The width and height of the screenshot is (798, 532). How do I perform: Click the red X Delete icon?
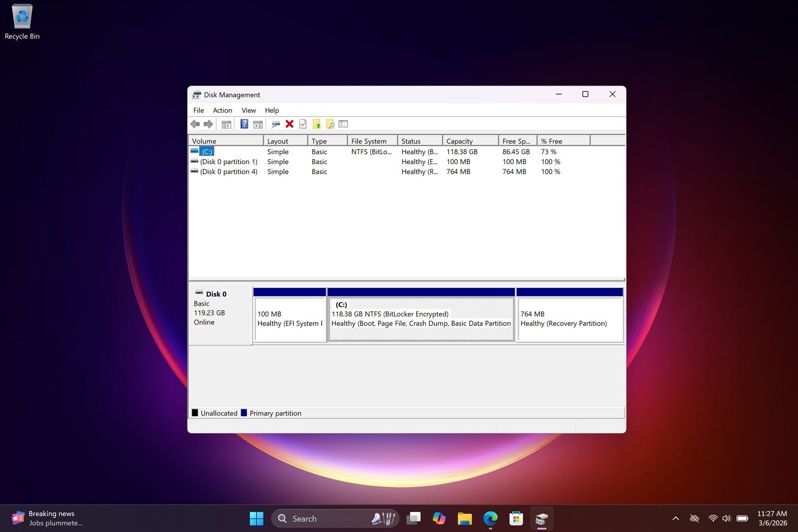[289, 124]
